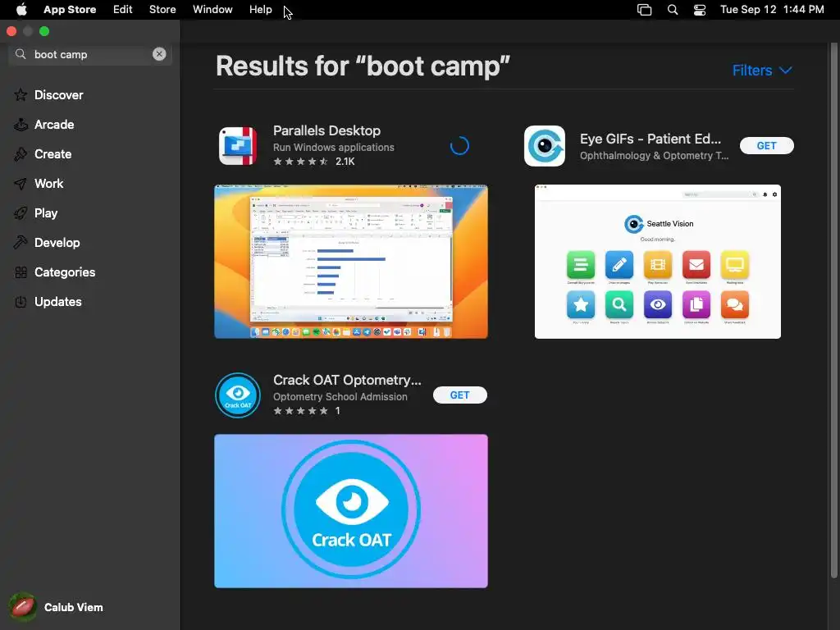Open Crack OAT Optometry app icon
The image size is (840, 630).
coord(238,395)
